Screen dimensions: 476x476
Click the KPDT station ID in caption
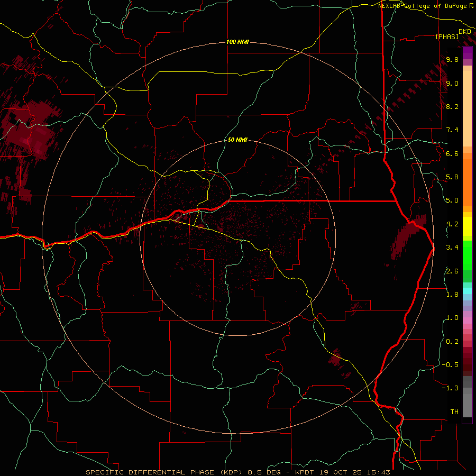coord(305,472)
